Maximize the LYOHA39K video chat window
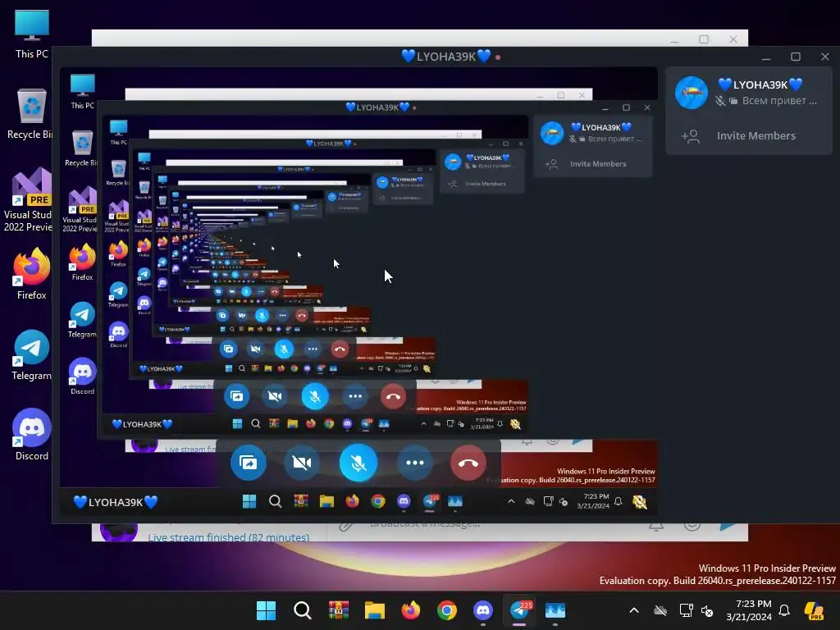 pos(796,57)
